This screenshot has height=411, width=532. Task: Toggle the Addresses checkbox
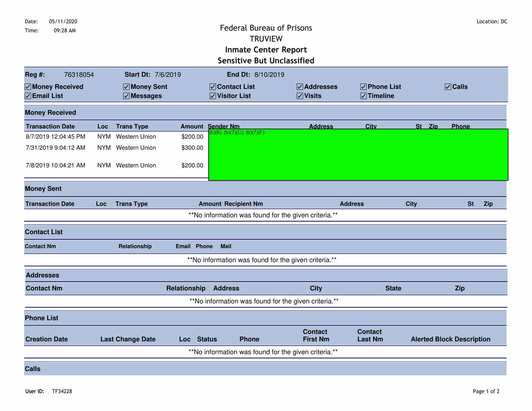[300, 87]
